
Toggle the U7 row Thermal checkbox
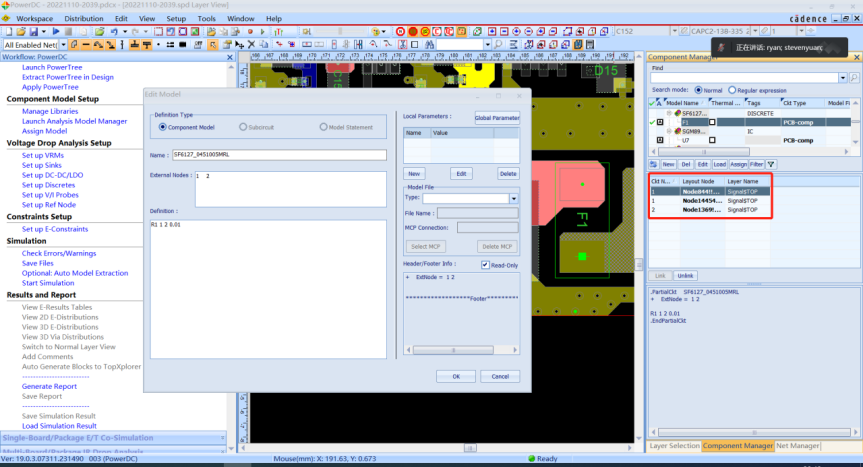(712, 140)
